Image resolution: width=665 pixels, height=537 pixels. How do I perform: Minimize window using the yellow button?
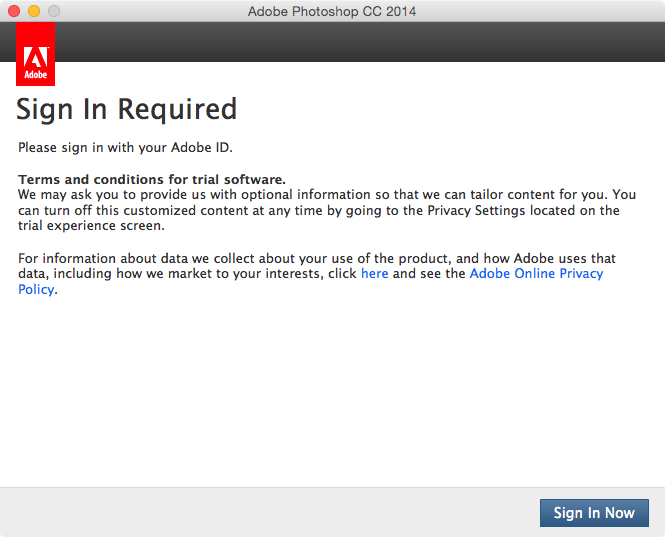pyautogui.click(x=34, y=11)
